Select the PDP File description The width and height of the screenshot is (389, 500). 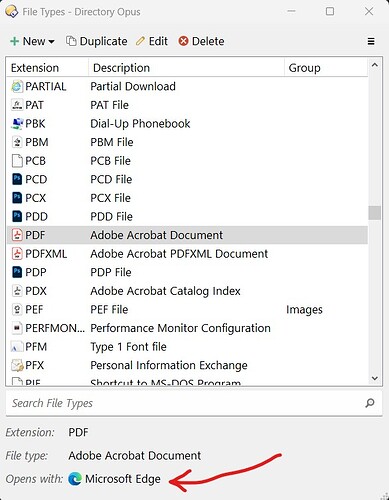tap(111, 272)
